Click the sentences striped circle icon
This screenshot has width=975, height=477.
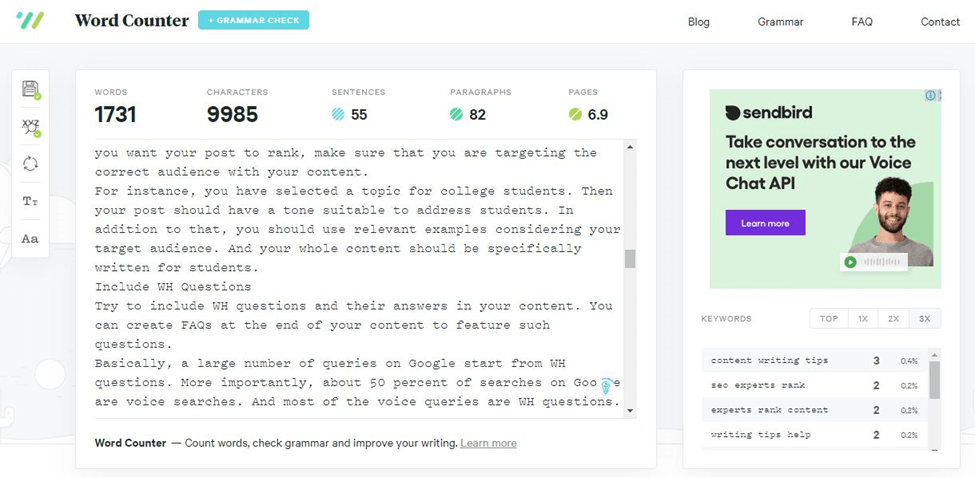pos(338,114)
